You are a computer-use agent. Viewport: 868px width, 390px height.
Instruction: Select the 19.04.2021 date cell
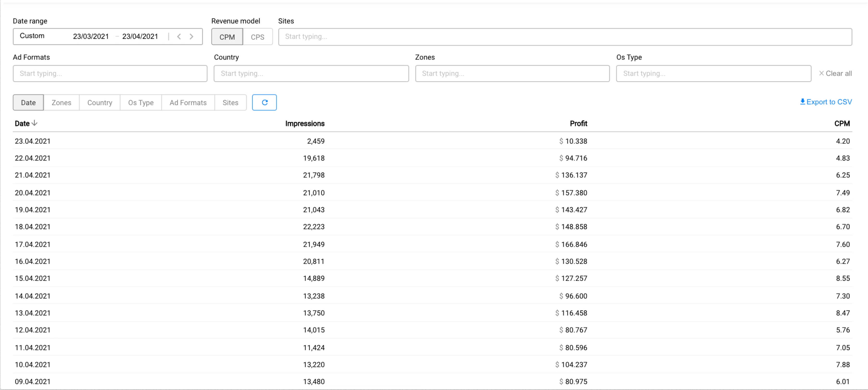33,209
